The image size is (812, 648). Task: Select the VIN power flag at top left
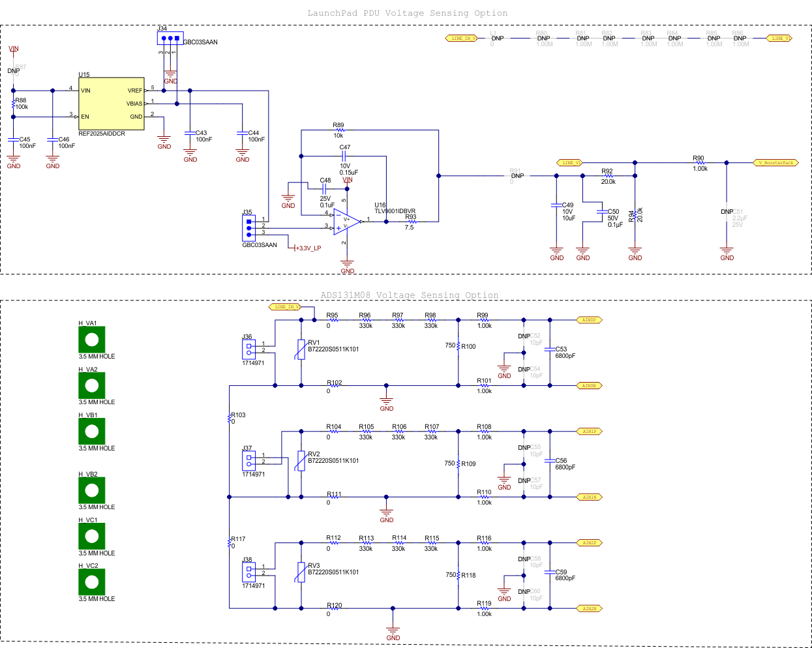[x=13, y=49]
